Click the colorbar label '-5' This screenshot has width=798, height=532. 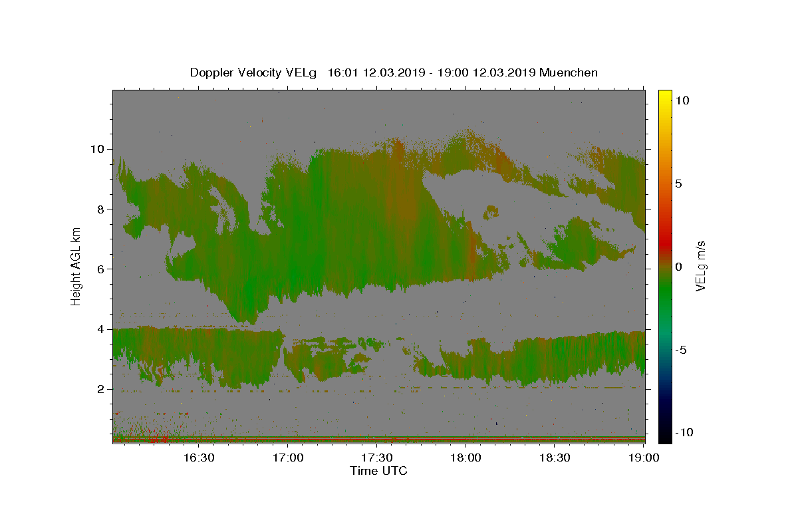[681, 350]
